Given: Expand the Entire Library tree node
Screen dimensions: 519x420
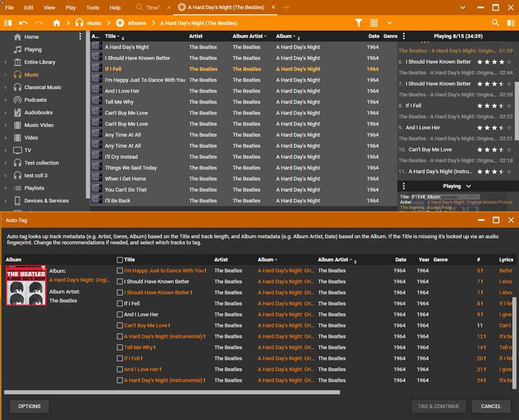Looking at the screenshot, I should click(5, 62).
